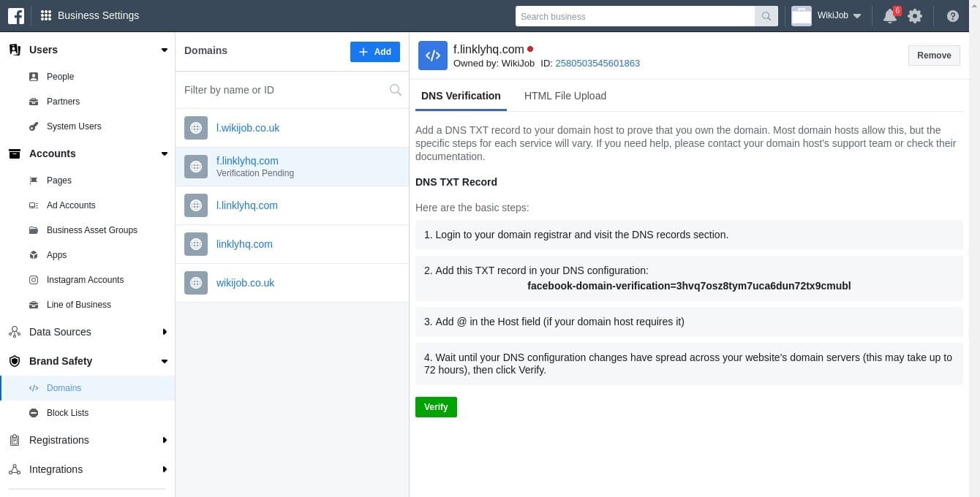This screenshot has height=497, width=980.
Task: Select the wikijob.co.uk domain in the list
Action: (x=245, y=283)
